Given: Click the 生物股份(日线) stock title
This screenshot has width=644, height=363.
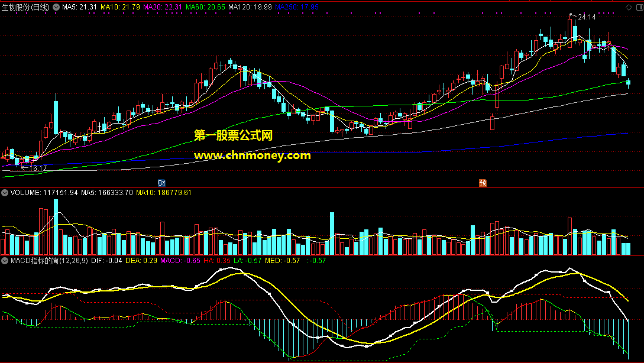Looking at the screenshot, I should pyautogui.click(x=25, y=7).
